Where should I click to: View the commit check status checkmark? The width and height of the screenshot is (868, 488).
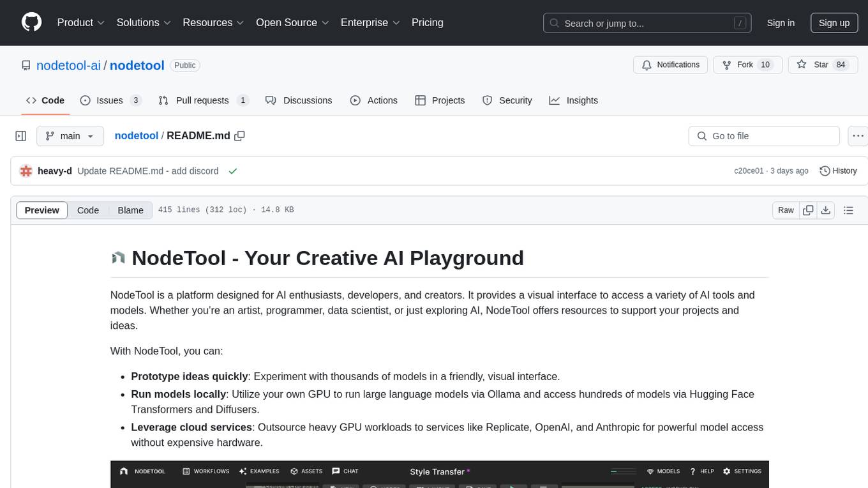click(233, 171)
